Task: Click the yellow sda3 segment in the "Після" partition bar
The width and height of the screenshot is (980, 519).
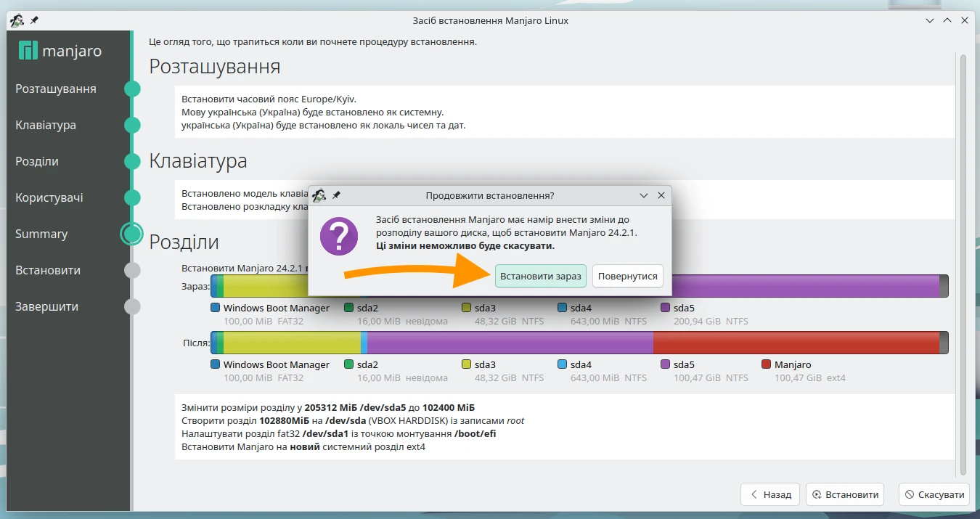Action: click(292, 343)
